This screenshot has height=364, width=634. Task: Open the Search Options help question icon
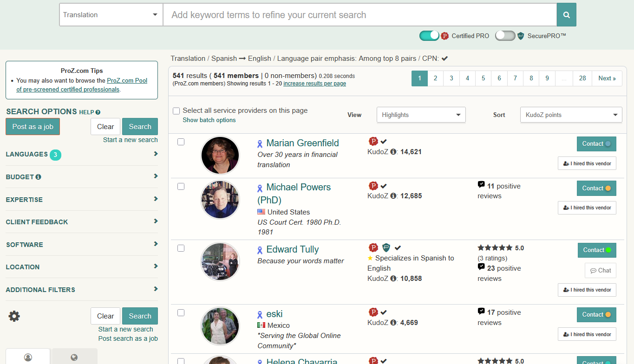click(x=98, y=112)
